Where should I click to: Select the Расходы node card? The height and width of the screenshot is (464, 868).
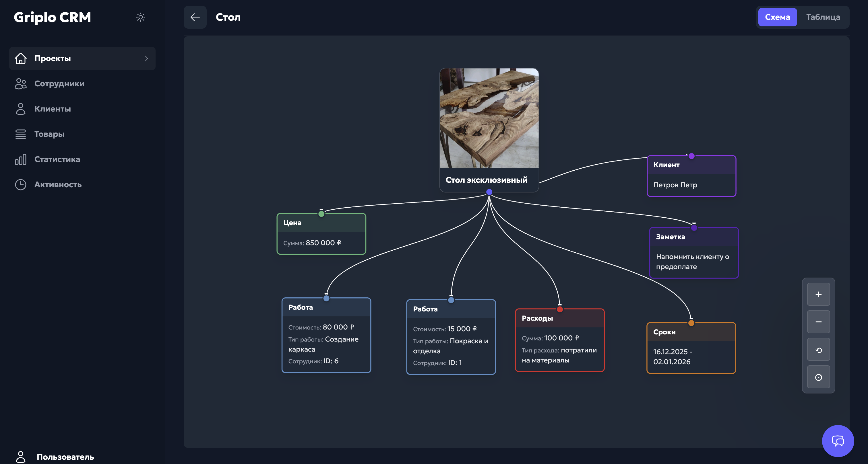tap(559, 340)
